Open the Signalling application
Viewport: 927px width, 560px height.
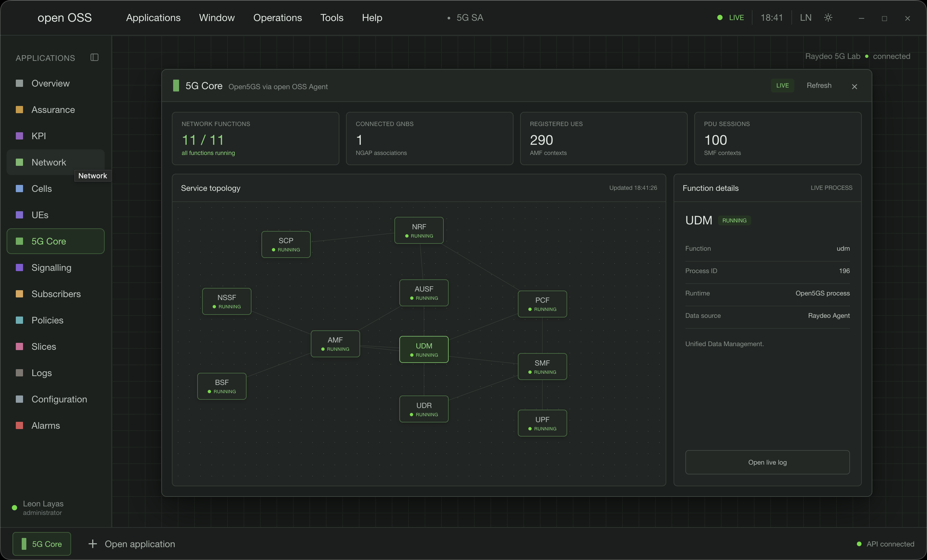56,267
